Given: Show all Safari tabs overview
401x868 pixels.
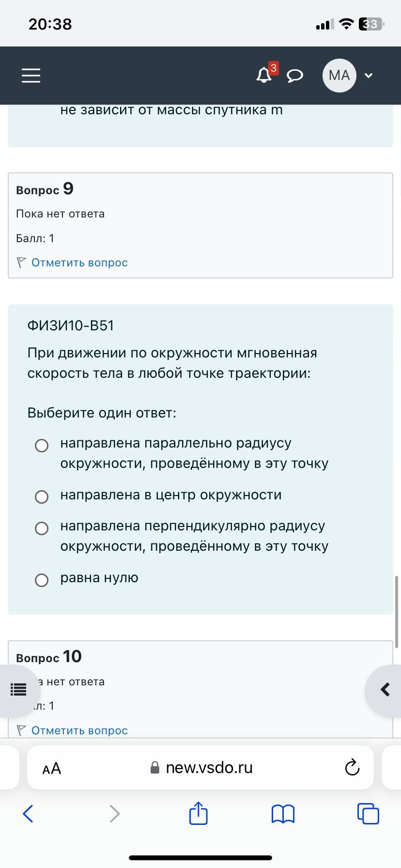Looking at the screenshot, I should (368, 813).
